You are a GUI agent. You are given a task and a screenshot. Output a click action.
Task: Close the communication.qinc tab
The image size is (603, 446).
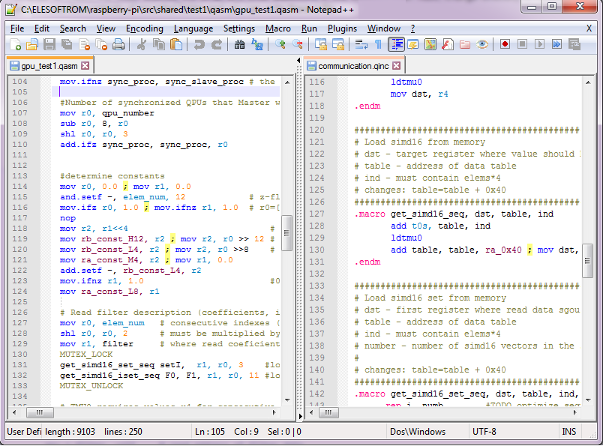pyautogui.click(x=396, y=66)
